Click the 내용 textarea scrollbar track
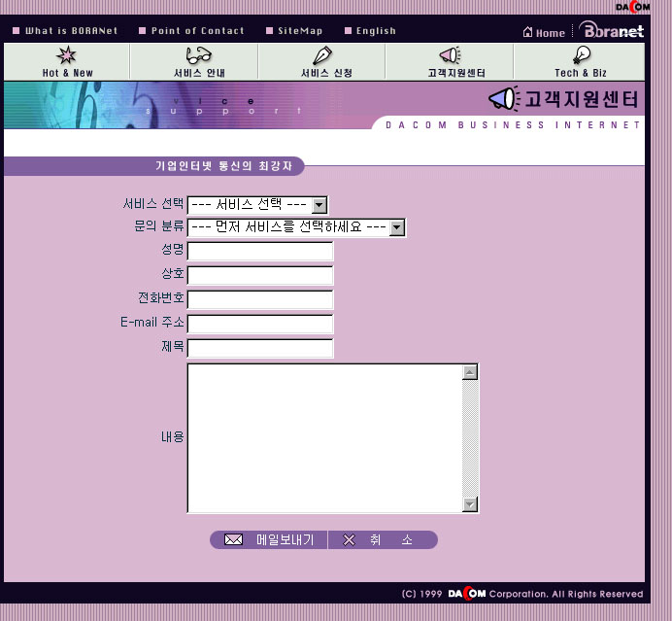Image resolution: width=672 pixels, height=621 pixels. (x=470, y=438)
